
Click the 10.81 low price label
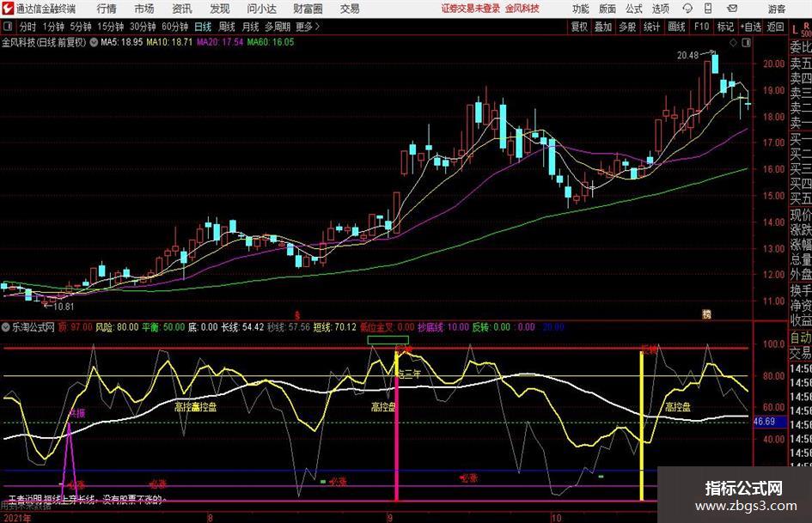(x=64, y=306)
